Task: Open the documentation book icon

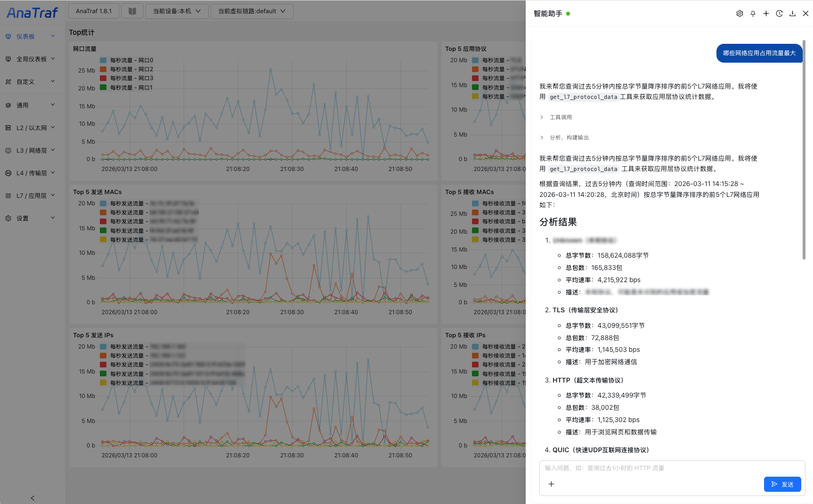Action: [132, 11]
